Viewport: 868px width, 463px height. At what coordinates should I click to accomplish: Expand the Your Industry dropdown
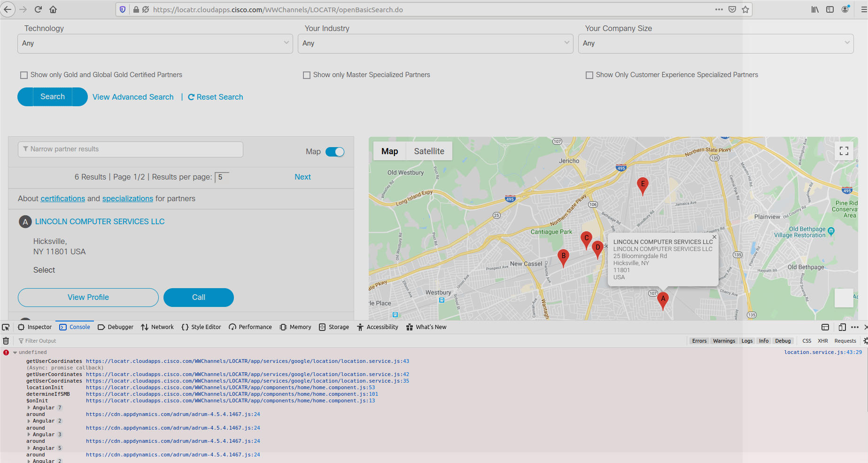pyautogui.click(x=435, y=43)
